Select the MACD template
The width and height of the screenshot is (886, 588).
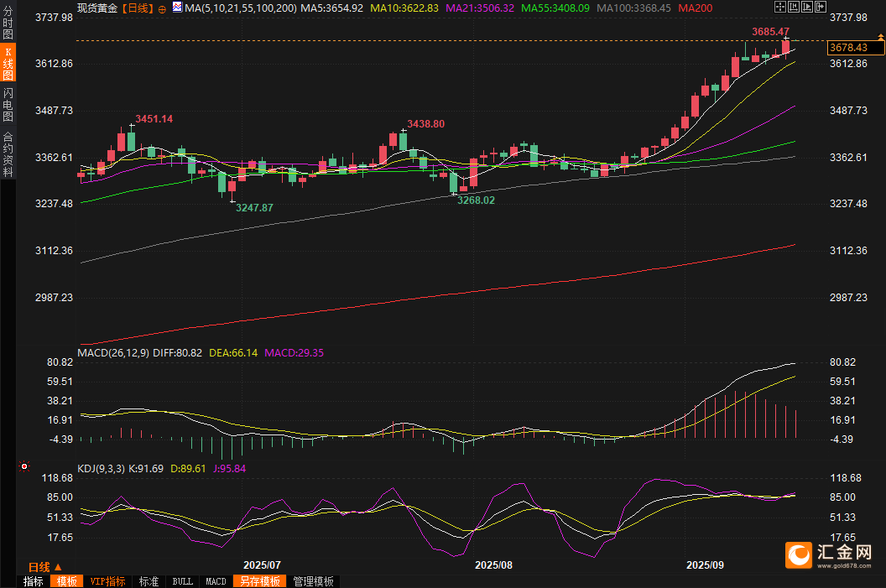pyautogui.click(x=216, y=581)
